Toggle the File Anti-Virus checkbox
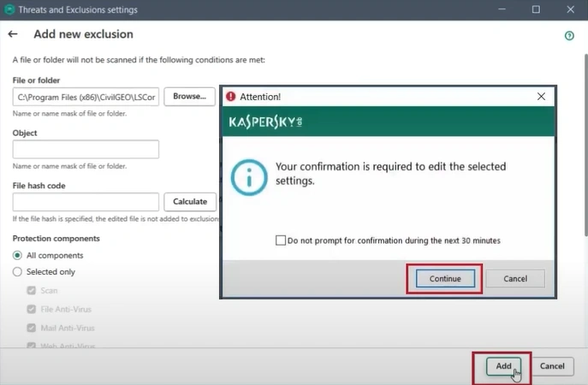Viewport: 588px width, 385px height. coord(32,309)
